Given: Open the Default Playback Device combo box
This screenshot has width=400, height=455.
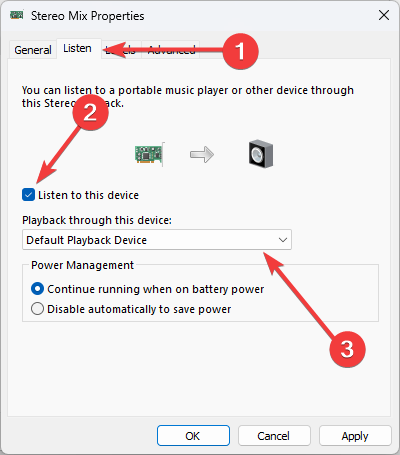Looking at the screenshot, I should pos(157,240).
